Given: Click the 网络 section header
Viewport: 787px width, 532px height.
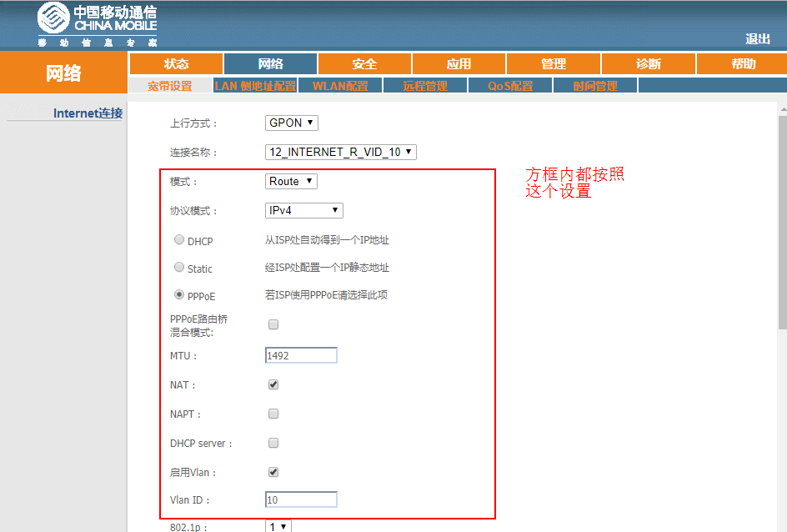Looking at the screenshot, I should (63, 73).
